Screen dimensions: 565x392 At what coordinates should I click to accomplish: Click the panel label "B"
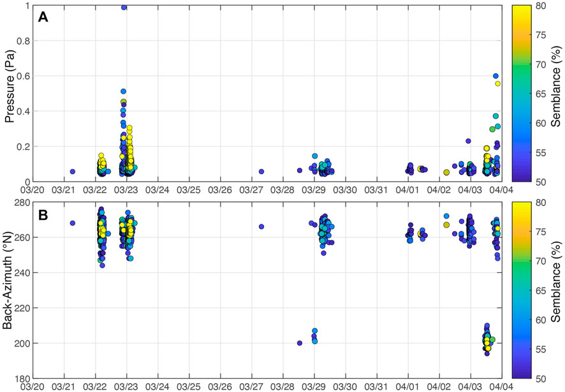(43, 215)
